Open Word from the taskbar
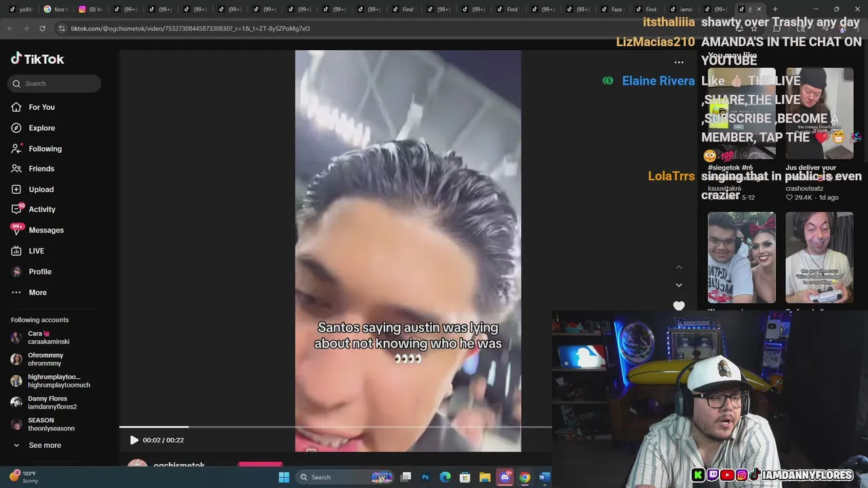Viewport: 868px width, 488px height. [544, 477]
